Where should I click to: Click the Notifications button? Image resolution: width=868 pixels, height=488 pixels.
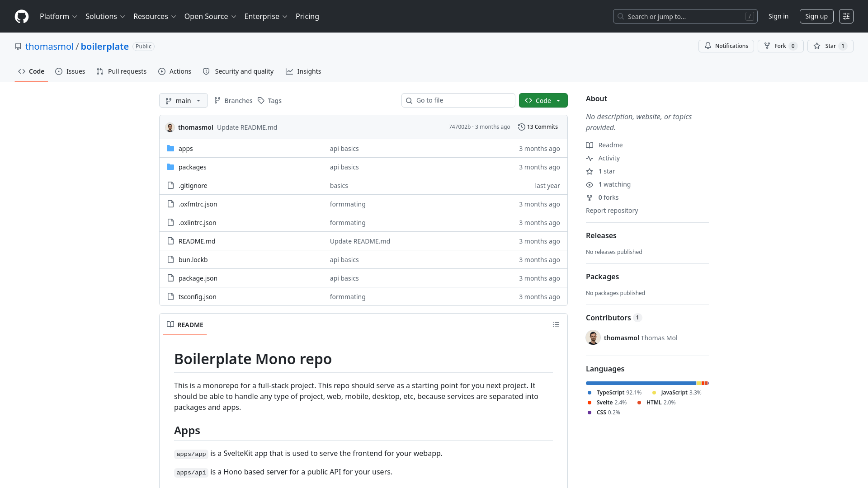tap(726, 46)
